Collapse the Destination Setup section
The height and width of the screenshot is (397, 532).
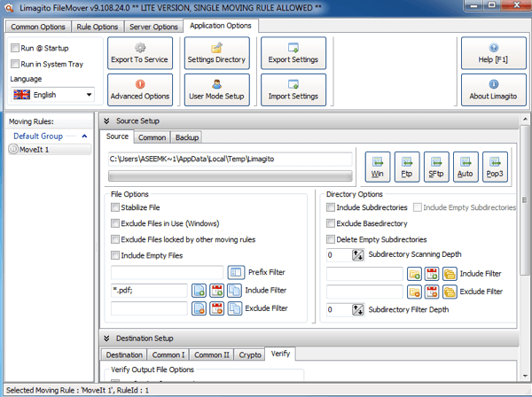tap(106, 339)
